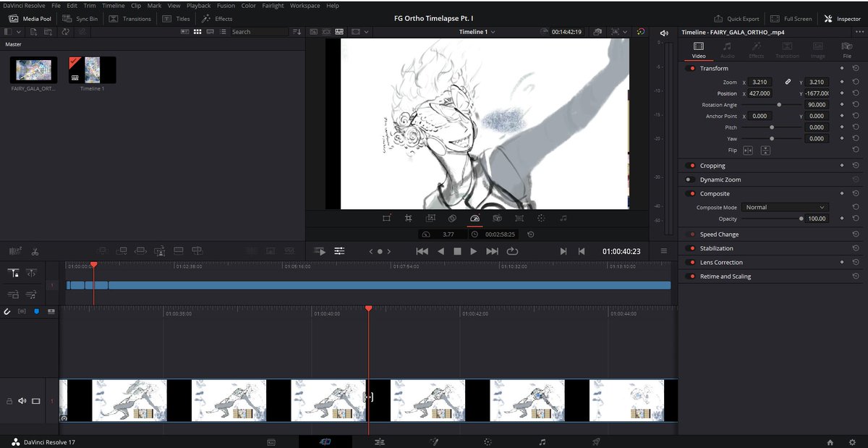Viewport: 868px width, 448px height.
Task: Disable the Cropping section toggle
Action: pos(690,166)
